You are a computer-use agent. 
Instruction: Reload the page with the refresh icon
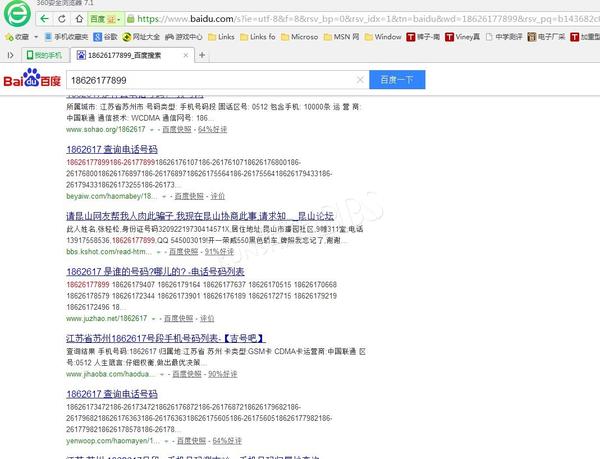pyautogui.click(x=62, y=18)
